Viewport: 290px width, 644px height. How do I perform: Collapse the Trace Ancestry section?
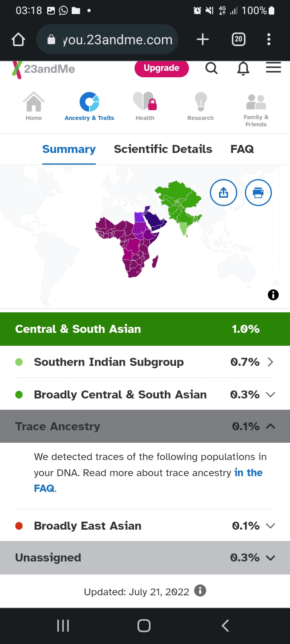[x=145, y=426]
